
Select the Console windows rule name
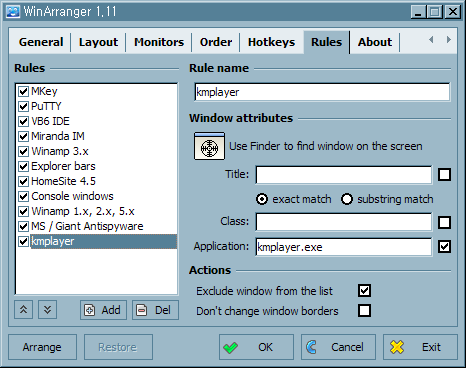[x=72, y=196]
